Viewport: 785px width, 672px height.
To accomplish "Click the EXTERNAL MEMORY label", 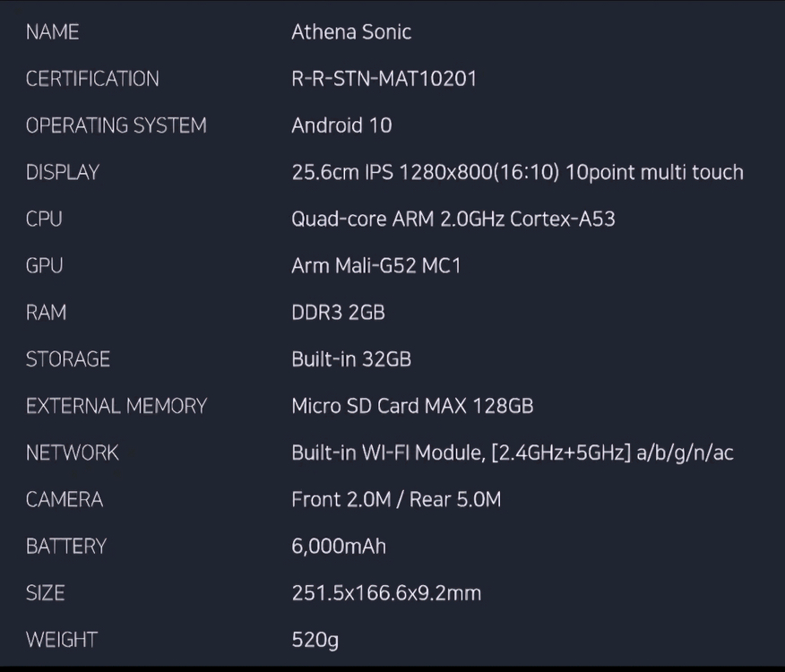I will tap(116, 406).
